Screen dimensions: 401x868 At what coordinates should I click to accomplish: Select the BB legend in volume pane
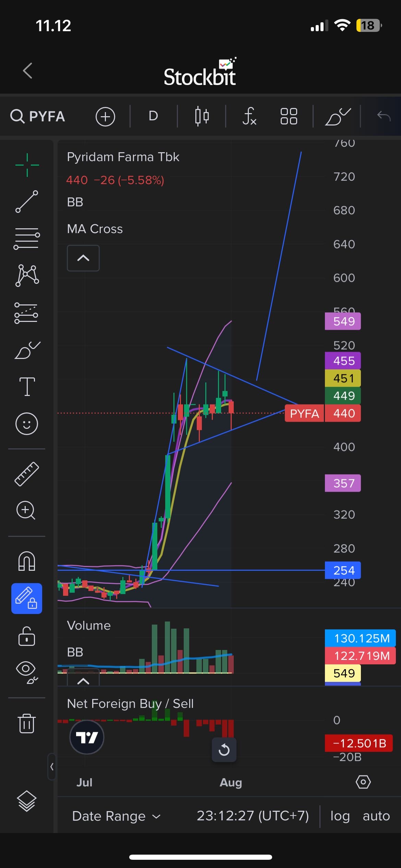(x=75, y=652)
